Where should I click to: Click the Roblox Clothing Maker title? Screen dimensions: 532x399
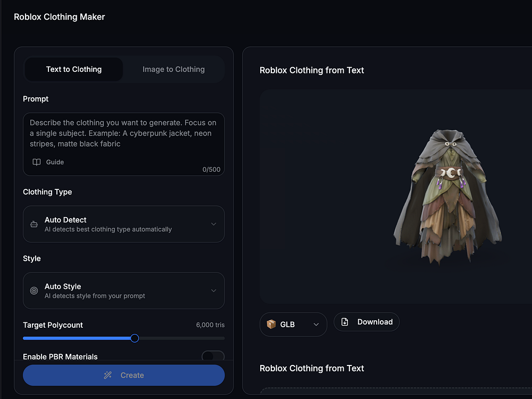coord(60,17)
